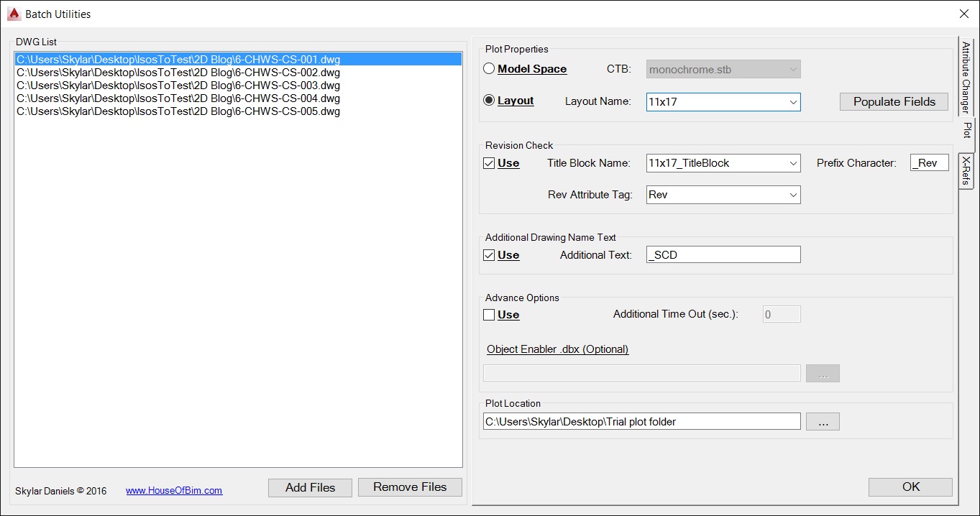Toggle the Revision Check Use checkbox
The width and height of the screenshot is (980, 516).
[x=489, y=163]
